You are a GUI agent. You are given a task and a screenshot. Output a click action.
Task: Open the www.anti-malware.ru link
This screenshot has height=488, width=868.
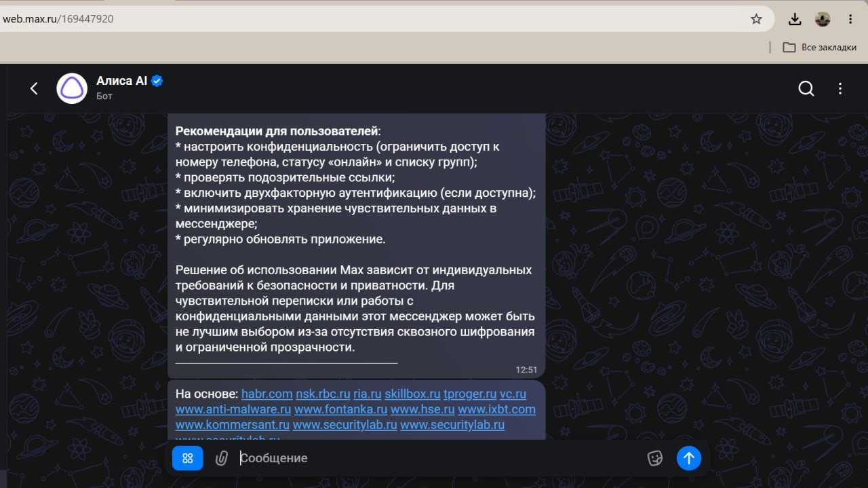[233, 409]
